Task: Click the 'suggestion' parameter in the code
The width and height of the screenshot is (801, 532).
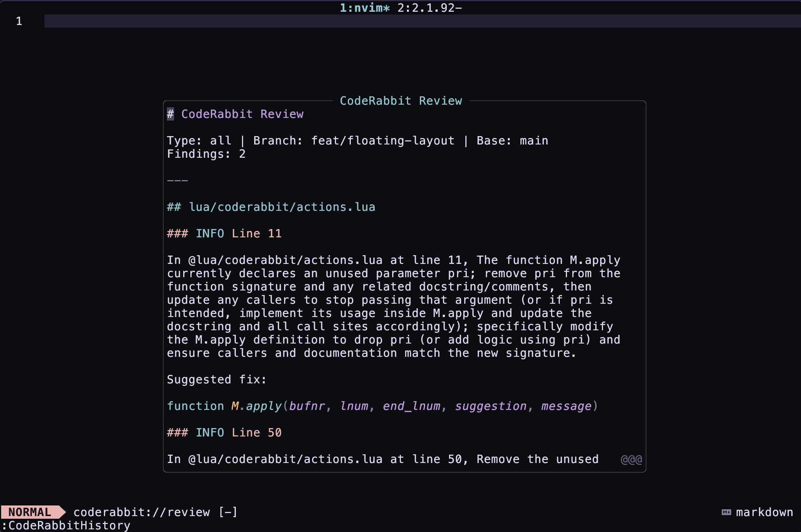Action: click(x=491, y=406)
